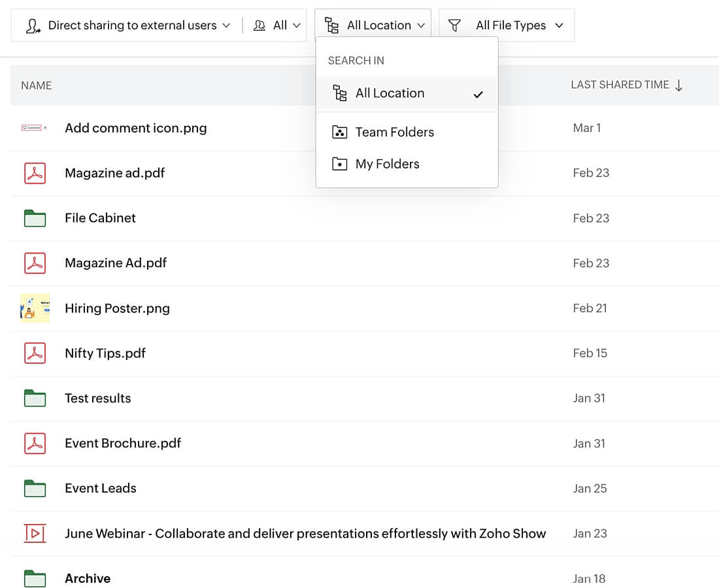The width and height of the screenshot is (719, 588).
Task: Choose Team Folders from the Search In menu
Action: (x=394, y=133)
